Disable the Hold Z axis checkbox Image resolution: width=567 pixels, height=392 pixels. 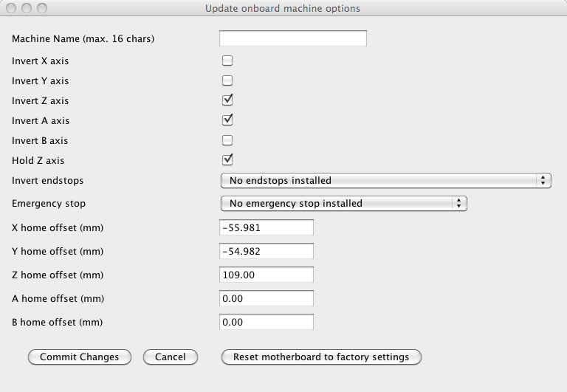point(227,160)
